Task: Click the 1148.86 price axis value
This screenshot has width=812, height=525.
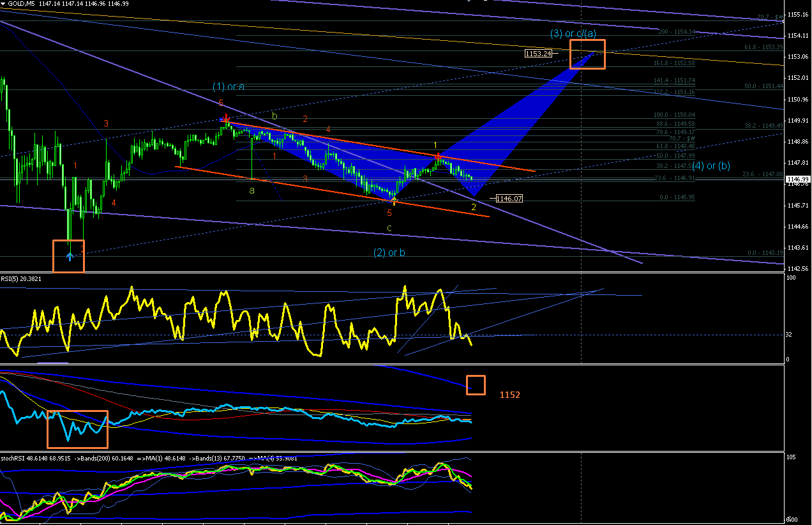Action: pos(799,141)
